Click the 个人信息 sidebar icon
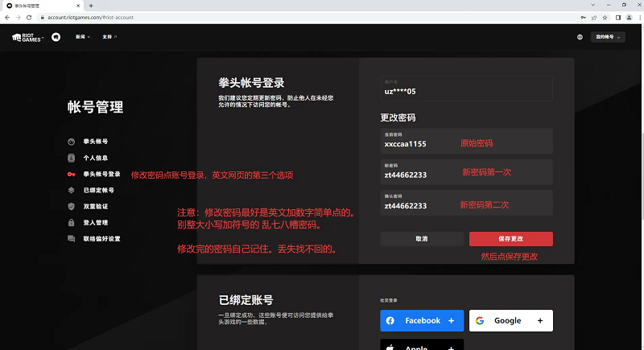 click(x=71, y=158)
